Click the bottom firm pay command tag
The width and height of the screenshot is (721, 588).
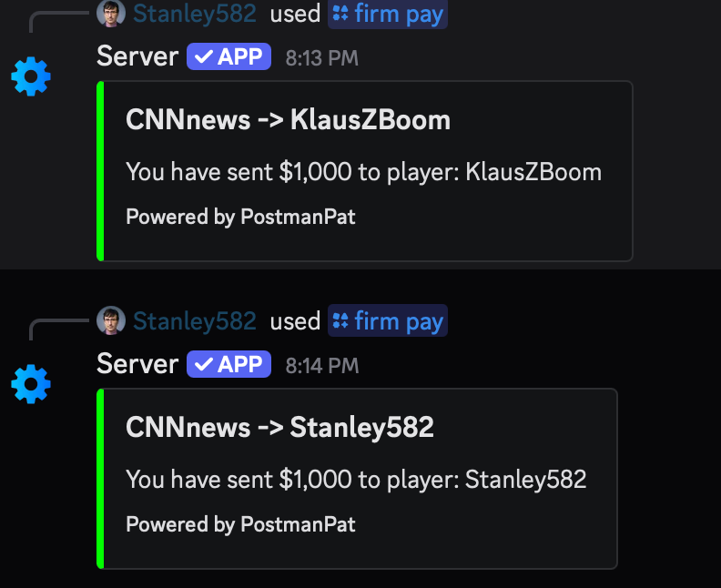(388, 320)
